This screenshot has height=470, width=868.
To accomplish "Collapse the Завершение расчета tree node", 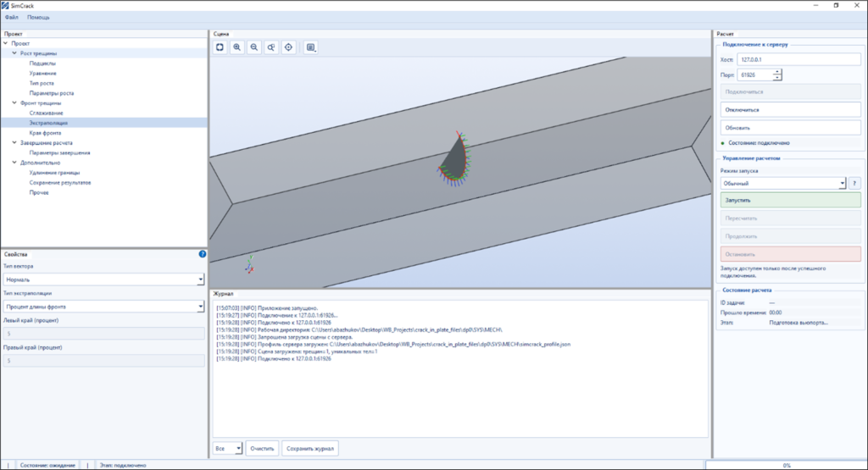I will [14, 142].
